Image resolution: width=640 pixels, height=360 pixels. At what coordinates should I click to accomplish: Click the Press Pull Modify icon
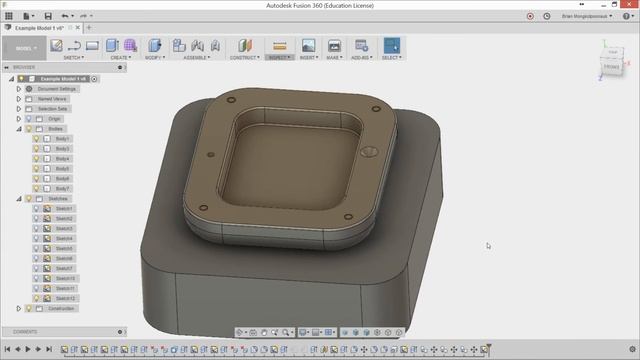point(155,45)
